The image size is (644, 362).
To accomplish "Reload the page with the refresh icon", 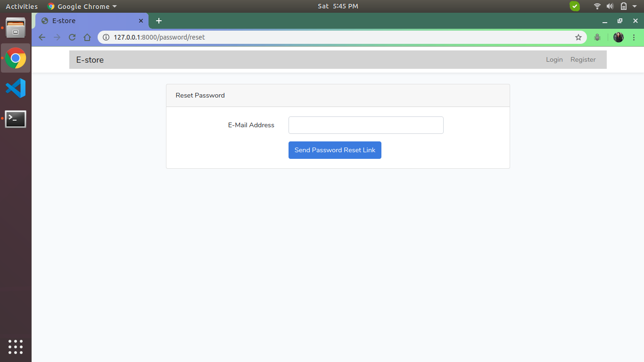I will pyautogui.click(x=72, y=37).
